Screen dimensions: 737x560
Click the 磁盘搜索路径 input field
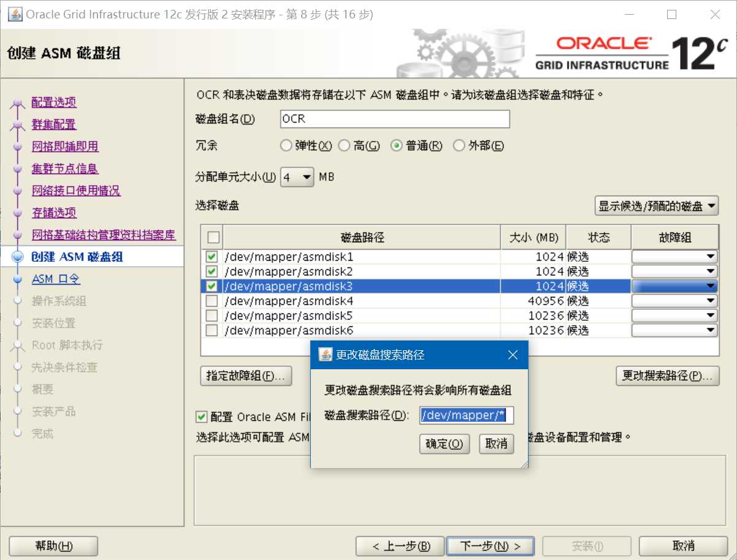coord(467,415)
